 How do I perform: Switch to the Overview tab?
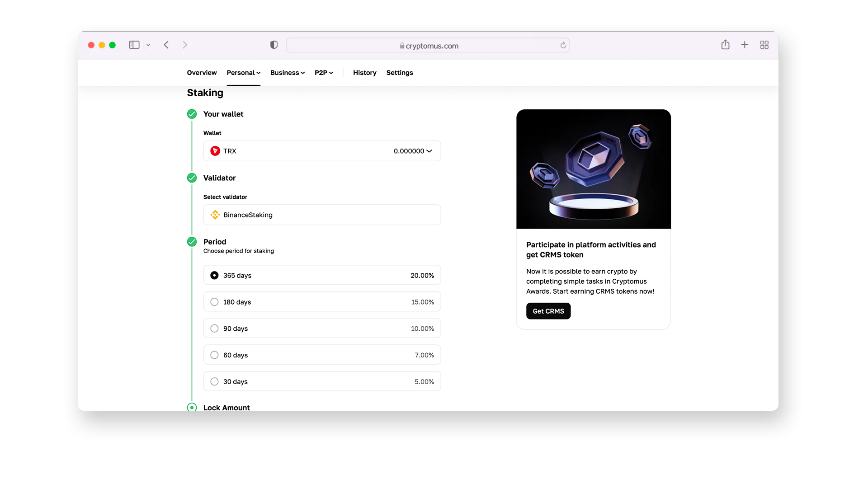click(202, 72)
